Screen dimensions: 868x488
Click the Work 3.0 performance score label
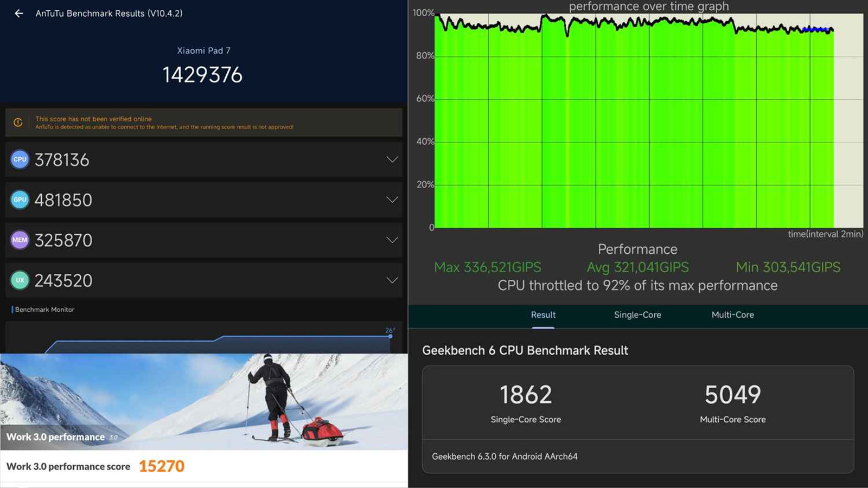pyautogui.click(x=68, y=466)
